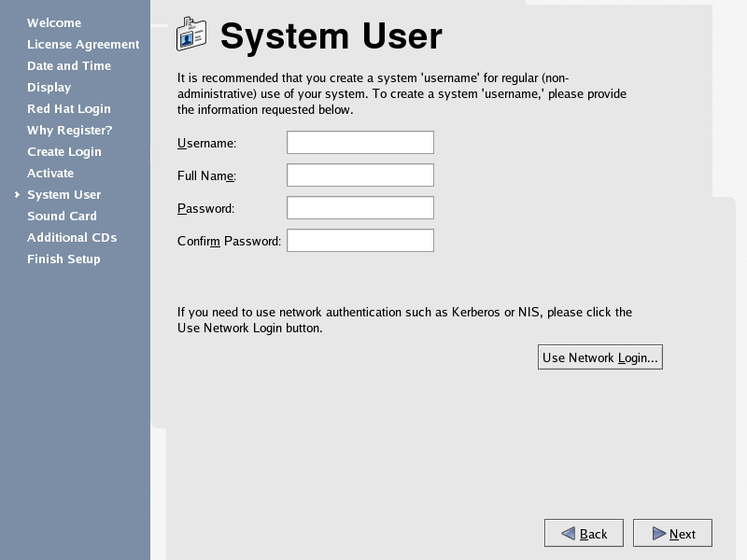Click into the Password field
Screen dimensions: 747x560
pyautogui.click(x=359, y=208)
